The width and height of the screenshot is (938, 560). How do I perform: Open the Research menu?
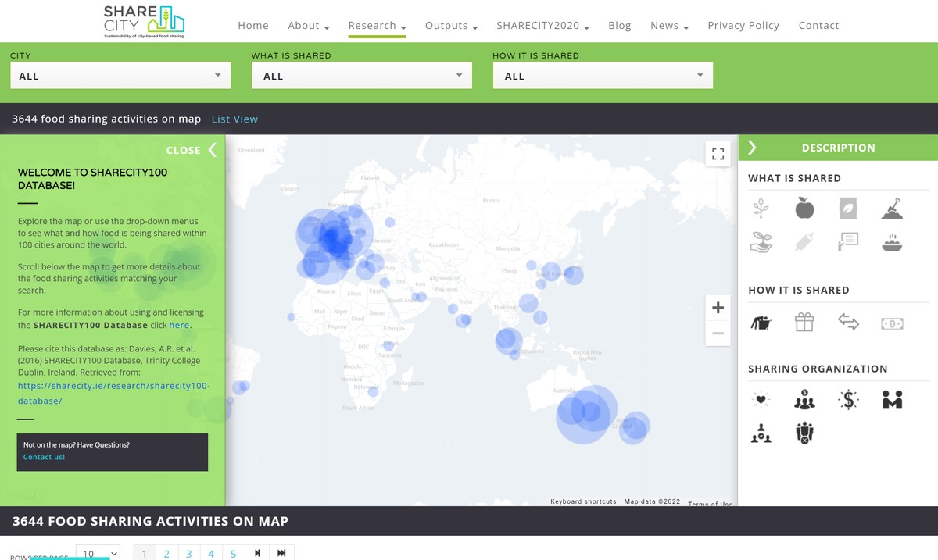click(377, 26)
